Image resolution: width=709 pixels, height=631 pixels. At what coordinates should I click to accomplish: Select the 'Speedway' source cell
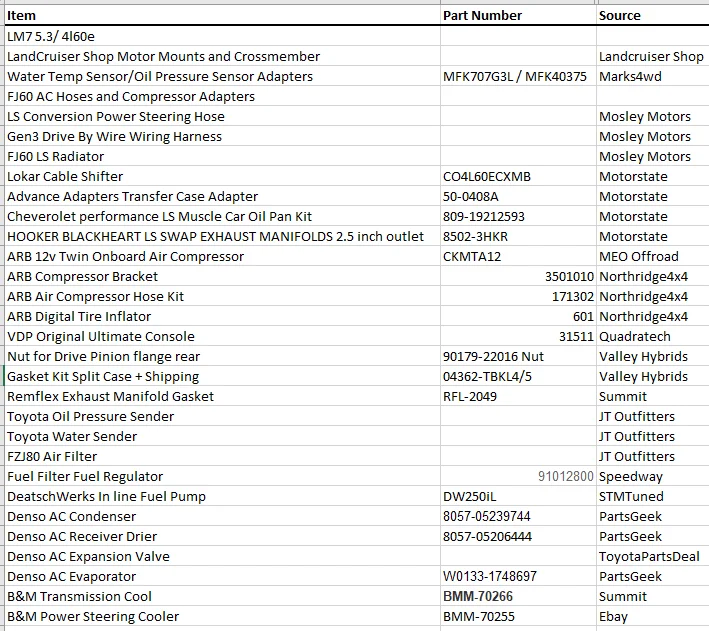click(x=653, y=476)
